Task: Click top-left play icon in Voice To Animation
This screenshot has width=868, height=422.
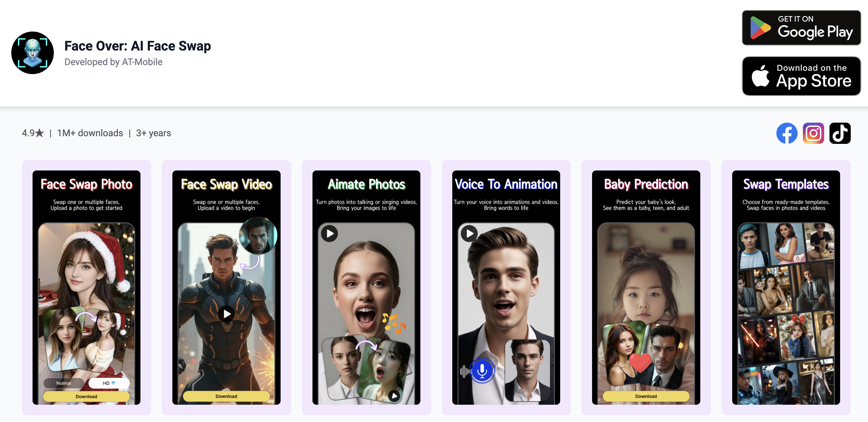Action: click(470, 234)
